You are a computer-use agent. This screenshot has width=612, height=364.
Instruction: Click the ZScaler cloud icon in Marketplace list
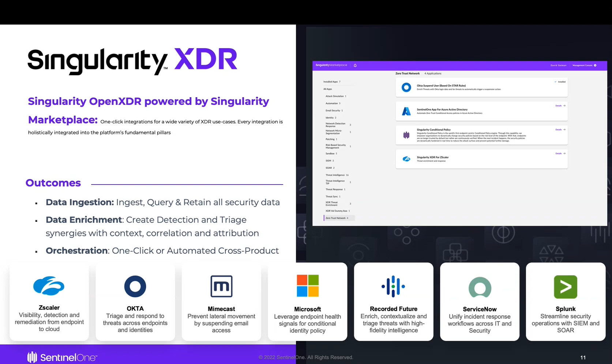406,159
